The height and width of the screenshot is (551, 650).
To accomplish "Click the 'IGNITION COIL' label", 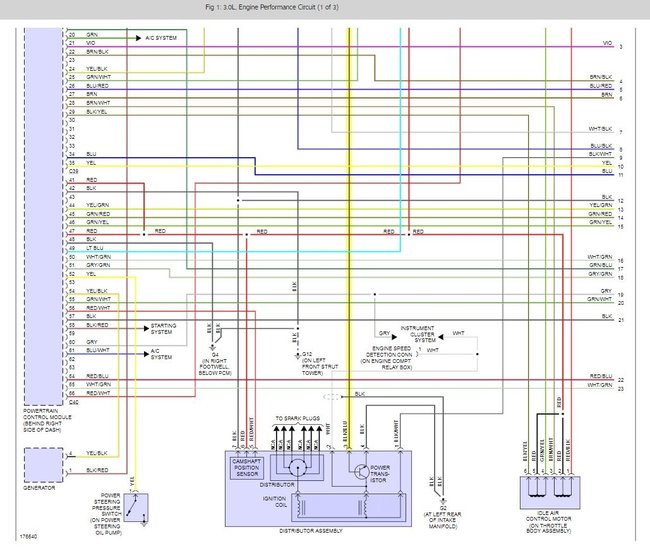I will [x=274, y=502].
